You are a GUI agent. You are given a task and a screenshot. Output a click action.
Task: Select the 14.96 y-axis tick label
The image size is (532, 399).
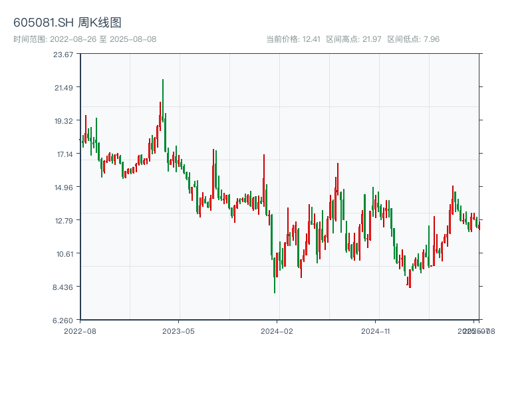coord(63,188)
